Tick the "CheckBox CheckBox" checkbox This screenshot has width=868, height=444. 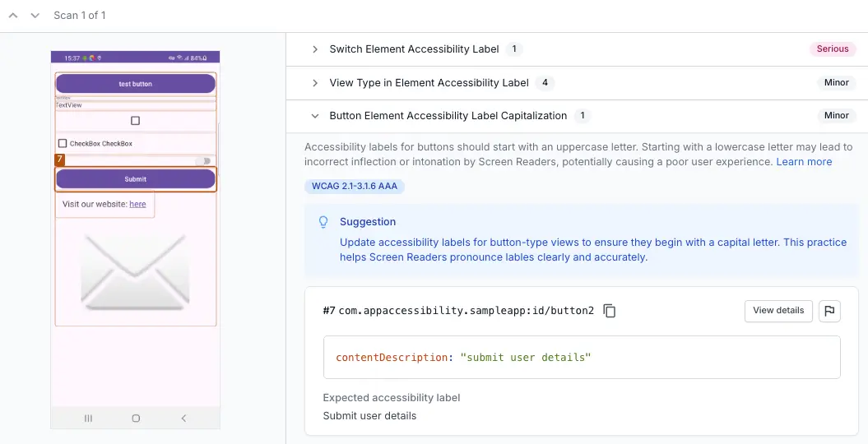[x=63, y=143]
